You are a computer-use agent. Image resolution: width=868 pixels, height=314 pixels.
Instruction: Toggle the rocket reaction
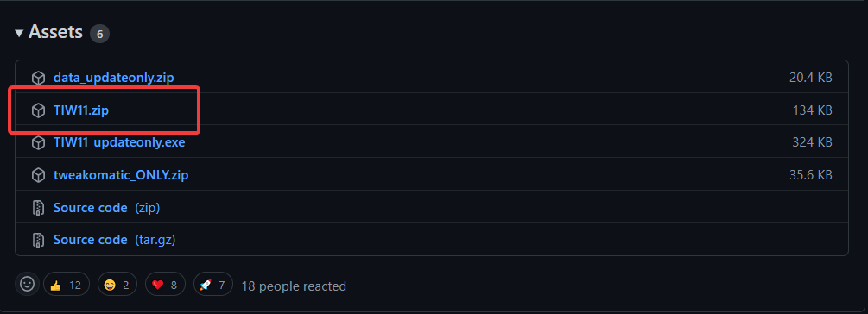(x=213, y=285)
